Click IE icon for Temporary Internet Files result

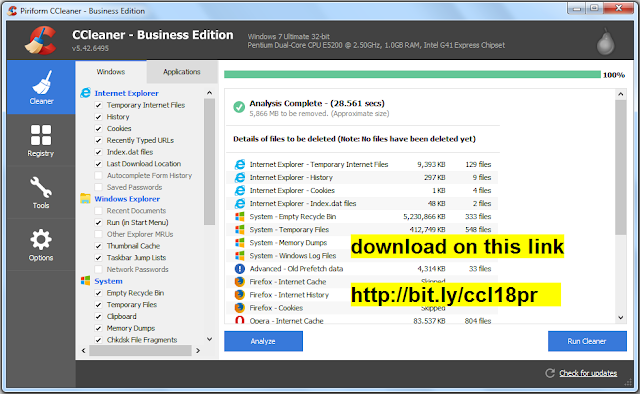(240, 164)
